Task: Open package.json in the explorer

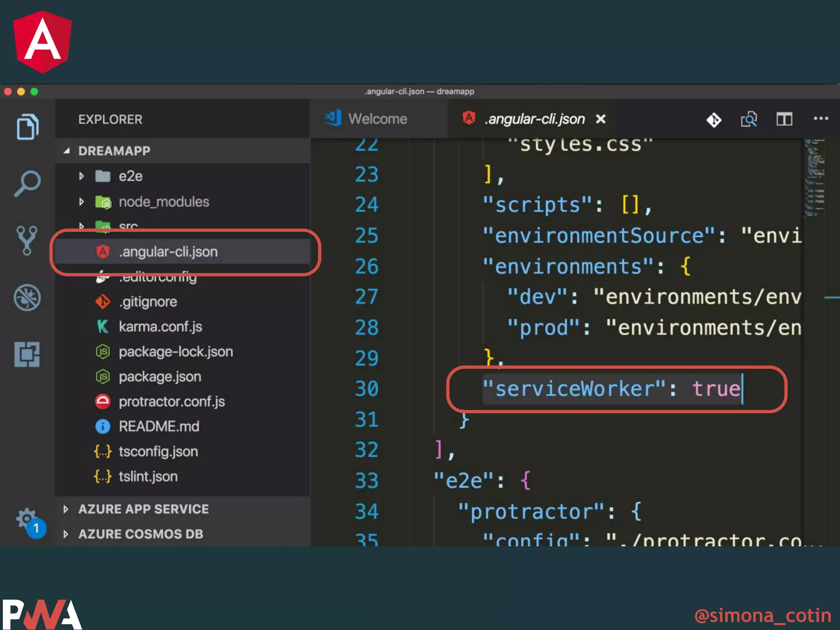Action: coord(160,377)
